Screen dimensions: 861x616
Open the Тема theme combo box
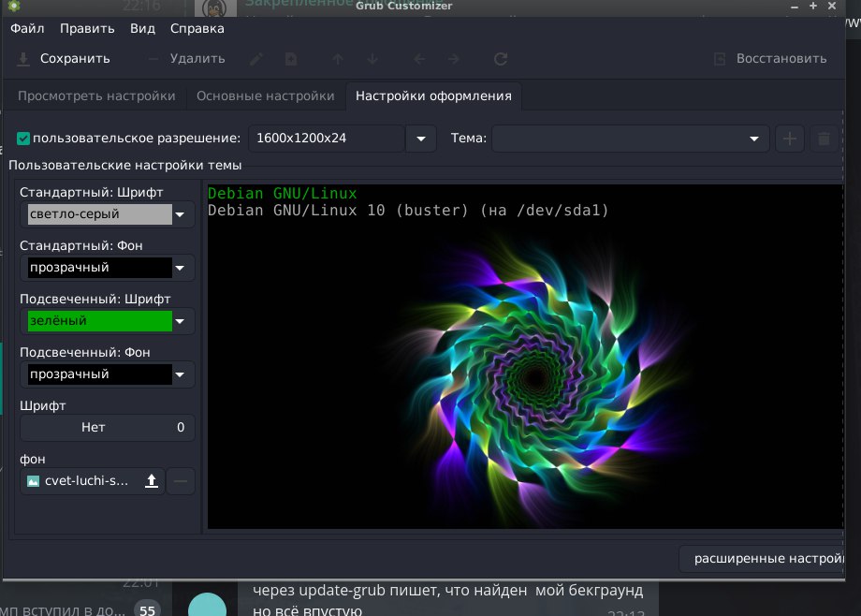631,139
